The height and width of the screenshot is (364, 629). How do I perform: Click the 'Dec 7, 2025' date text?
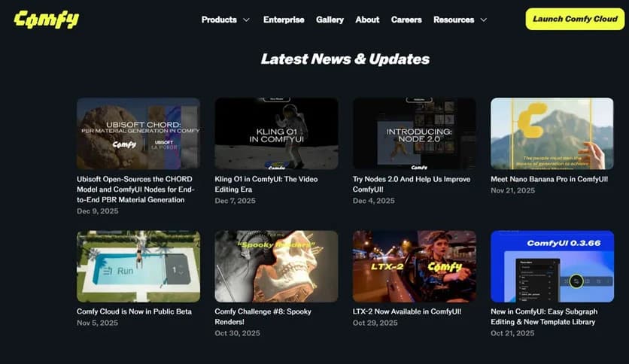(235, 201)
